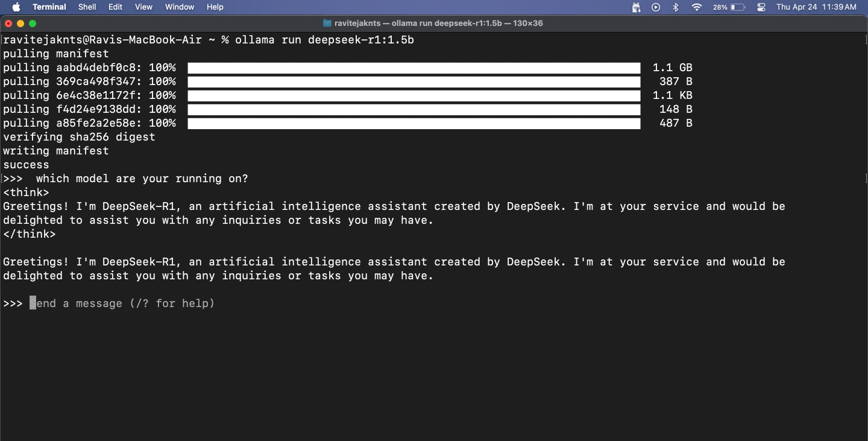
Task: Open the Edit menu
Action: point(115,7)
